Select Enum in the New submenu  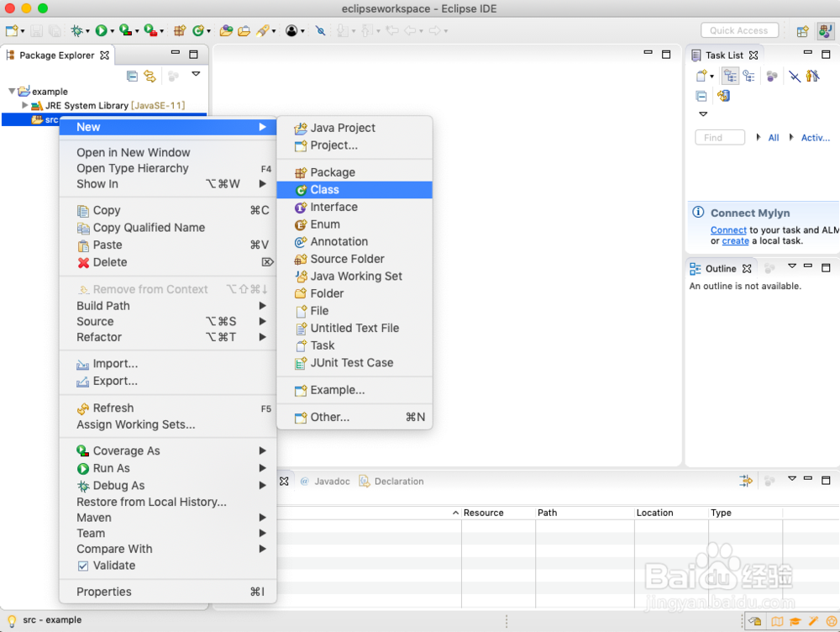coord(354,224)
